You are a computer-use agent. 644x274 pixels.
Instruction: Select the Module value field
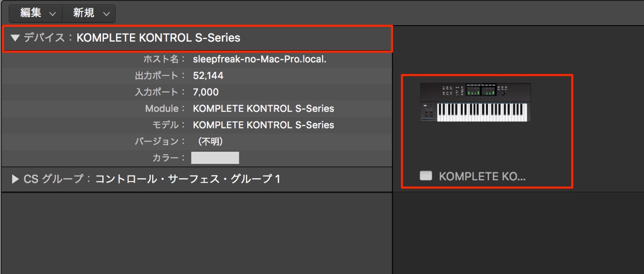pos(264,108)
